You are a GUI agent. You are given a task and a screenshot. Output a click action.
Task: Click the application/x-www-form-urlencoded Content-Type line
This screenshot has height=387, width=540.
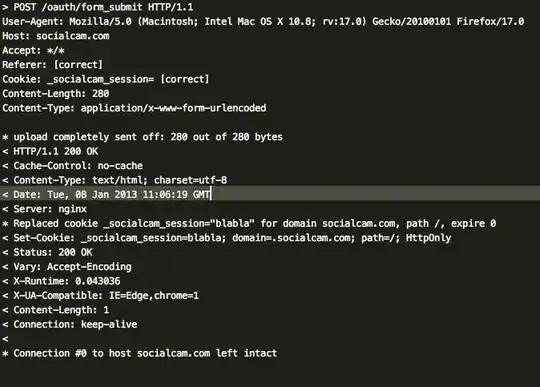click(x=134, y=108)
